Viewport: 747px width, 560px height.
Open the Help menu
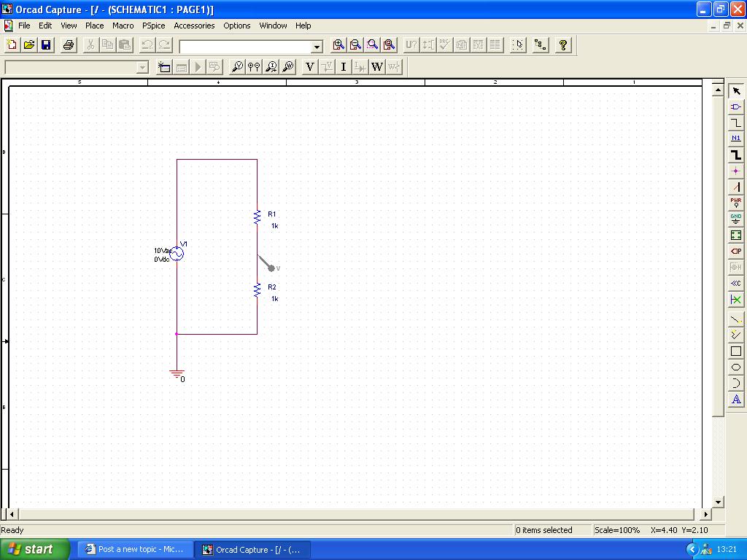click(x=303, y=26)
